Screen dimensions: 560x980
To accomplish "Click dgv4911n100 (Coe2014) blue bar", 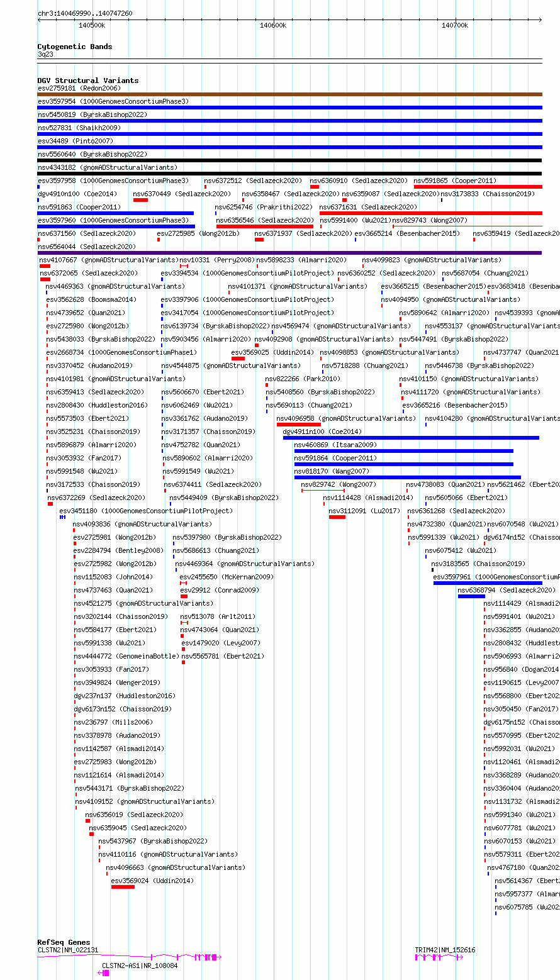I will click(x=411, y=438).
